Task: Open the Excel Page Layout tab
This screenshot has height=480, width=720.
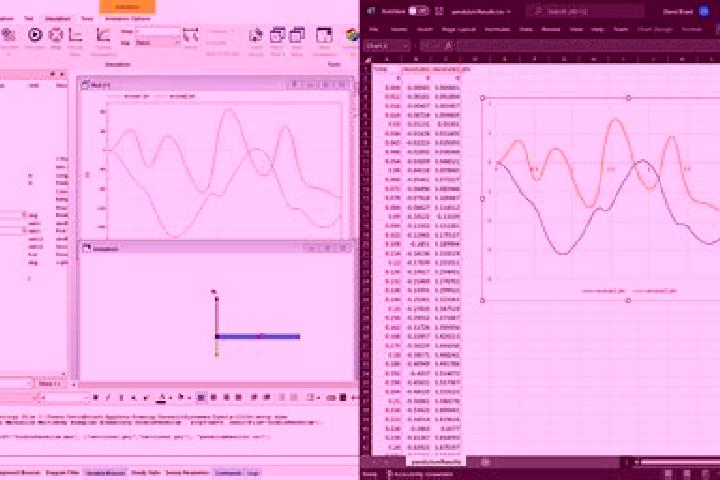Action: [459, 29]
